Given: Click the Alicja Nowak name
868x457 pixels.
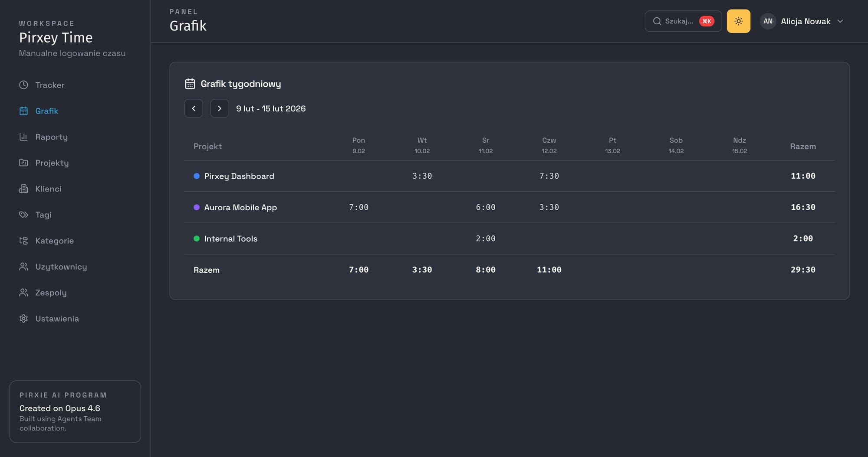Looking at the screenshot, I should 806,21.
